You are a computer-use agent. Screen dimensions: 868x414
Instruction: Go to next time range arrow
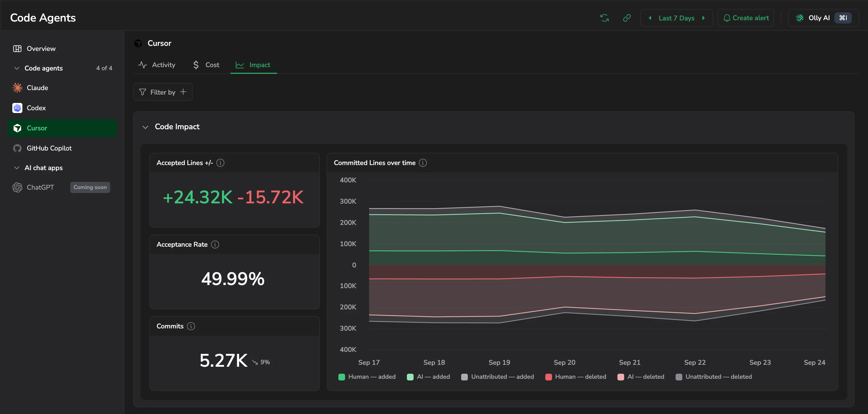(704, 18)
